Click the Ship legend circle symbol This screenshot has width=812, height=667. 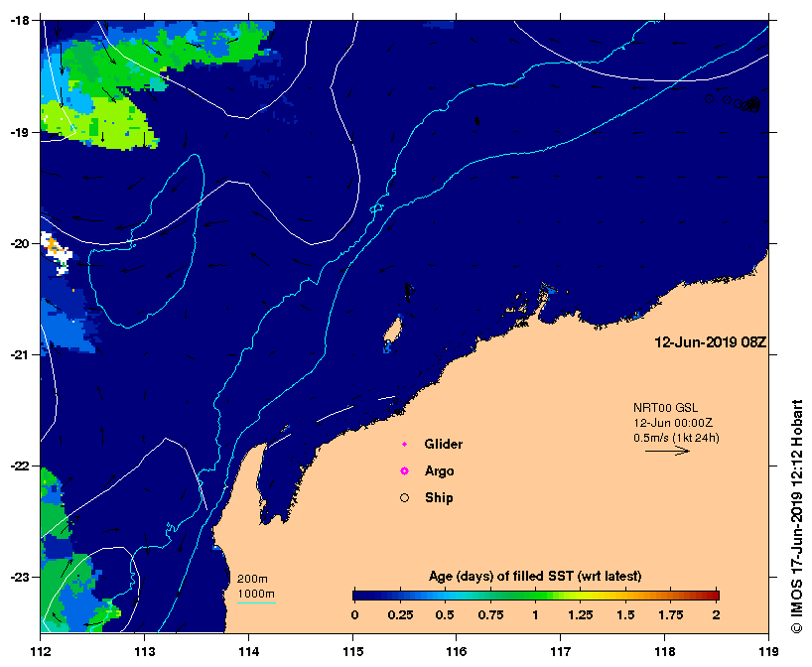404,497
